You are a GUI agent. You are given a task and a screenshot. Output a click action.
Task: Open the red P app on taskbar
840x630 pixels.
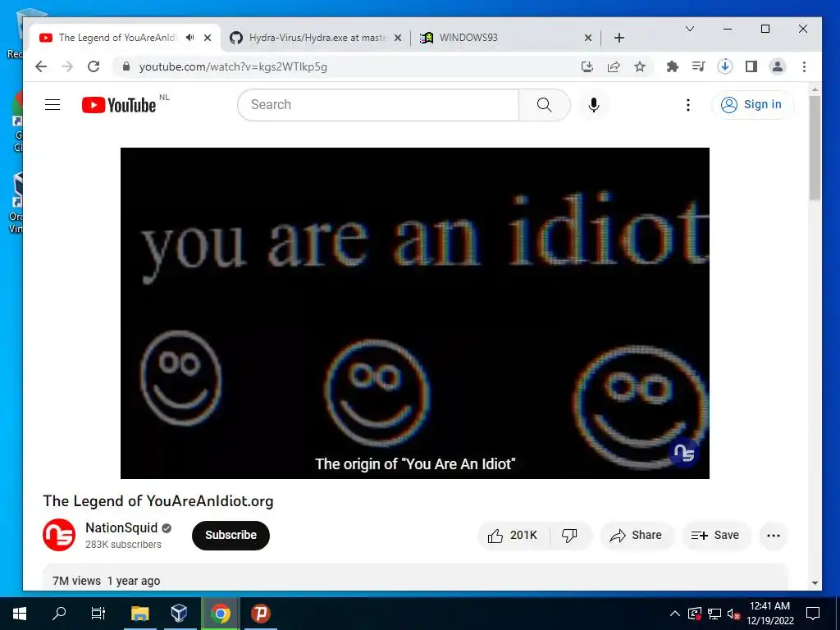[260, 614]
